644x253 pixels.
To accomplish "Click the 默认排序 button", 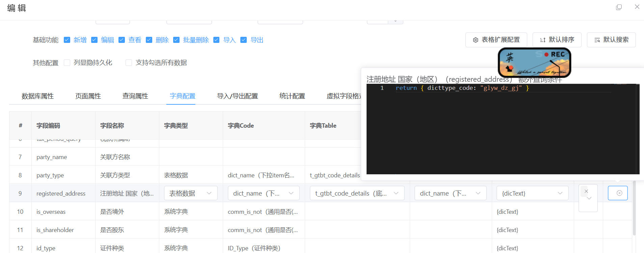I will pyautogui.click(x=557, y=40).
